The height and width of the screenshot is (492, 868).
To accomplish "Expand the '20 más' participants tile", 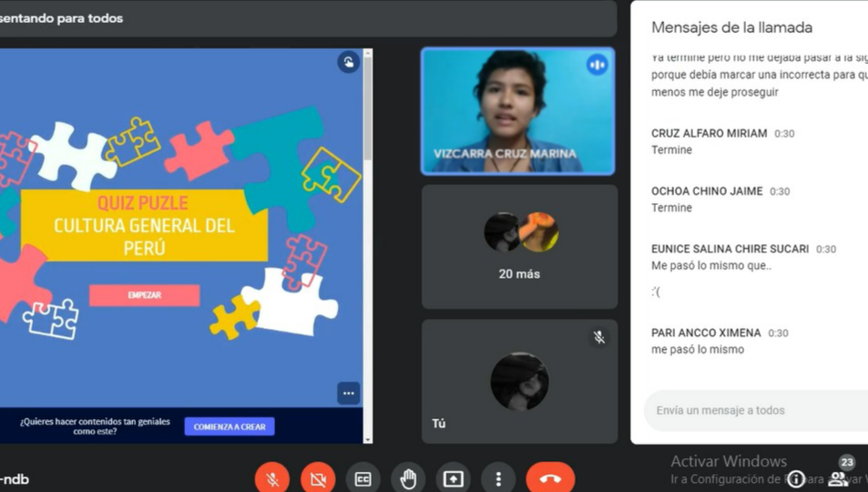I will [519, 247].
